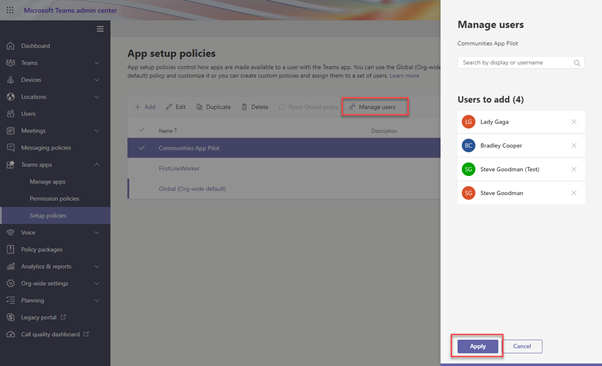
Task: Open the Communities App Pilot policy
Action: pyautogui.click(x=189, y=148)
